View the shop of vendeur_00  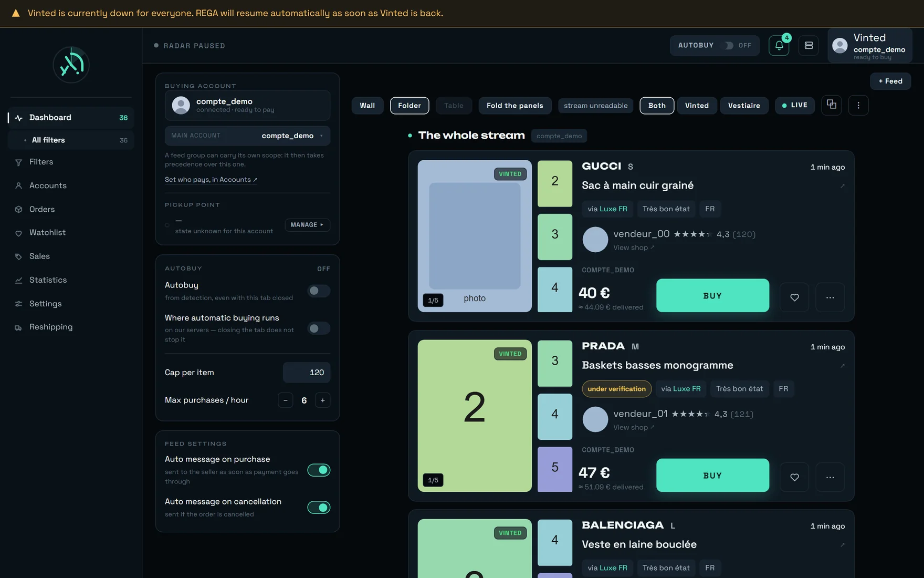(x=634, y=247)
